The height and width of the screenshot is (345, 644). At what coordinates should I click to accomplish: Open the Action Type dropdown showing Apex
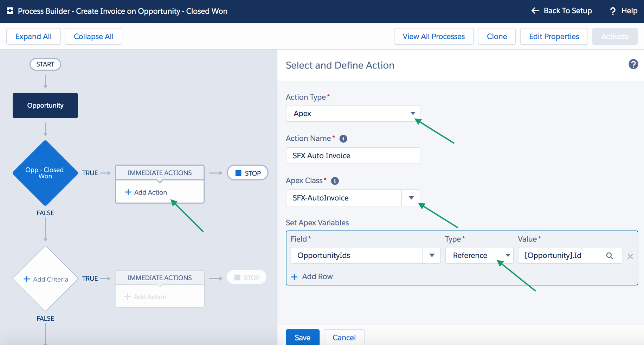(353, 114)
